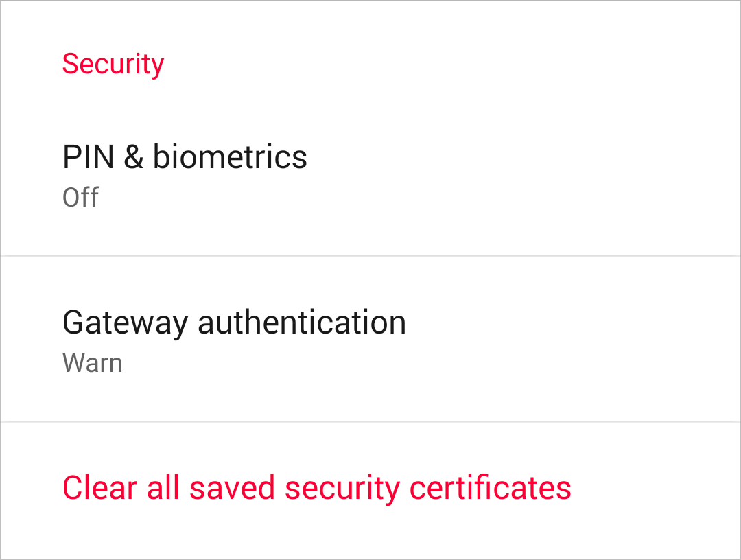Tap Clear all saved security certificates

click(x=316, y=488)
